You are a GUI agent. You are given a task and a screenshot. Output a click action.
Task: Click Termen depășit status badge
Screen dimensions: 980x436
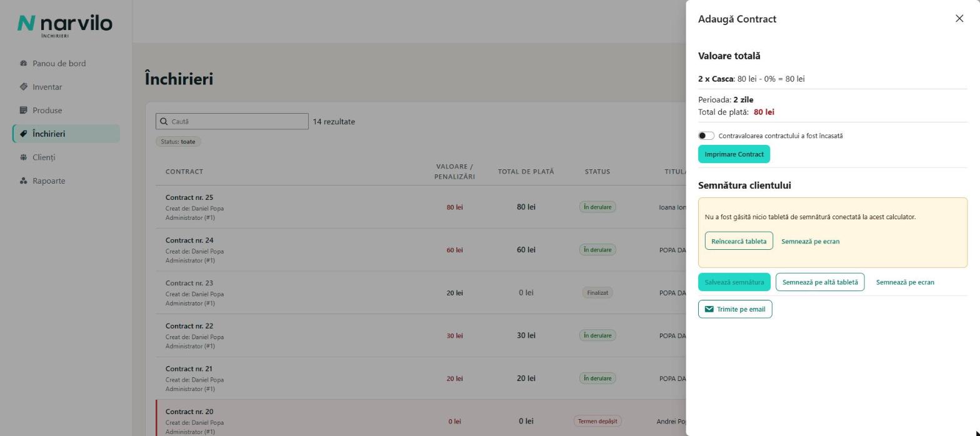(597, 421)
